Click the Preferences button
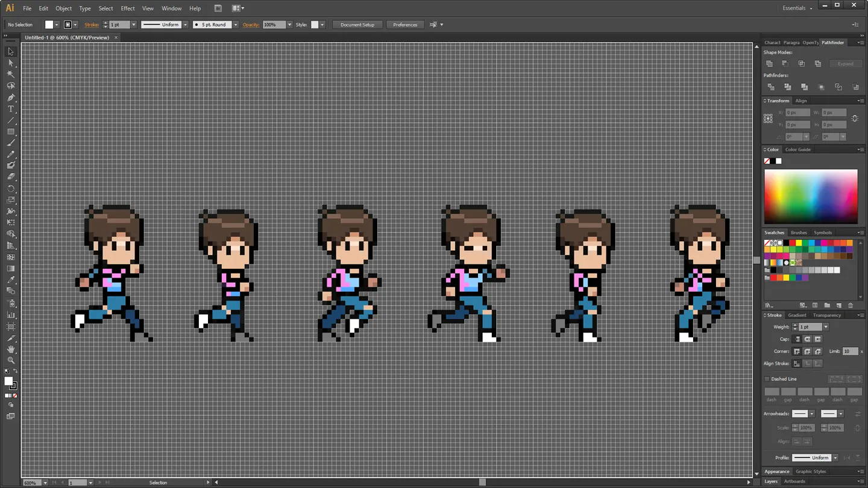The height and width of the screenshot is (488, 868). (404, 25)
